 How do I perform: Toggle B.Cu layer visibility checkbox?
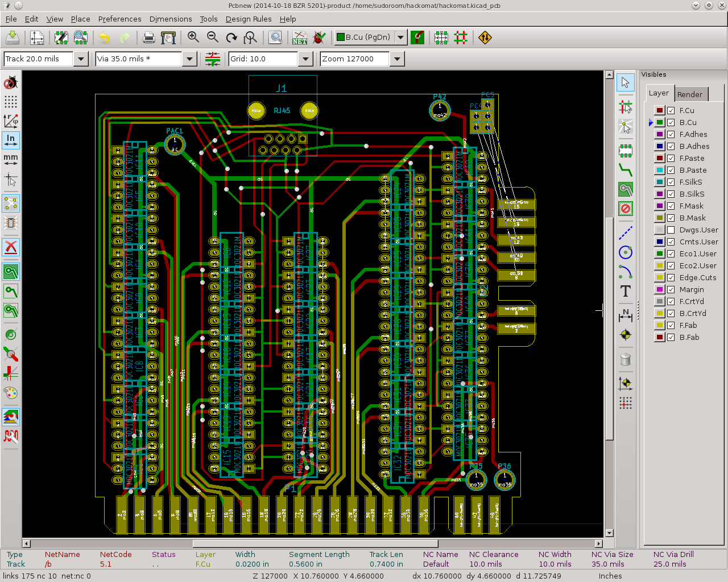pos(671,122)
